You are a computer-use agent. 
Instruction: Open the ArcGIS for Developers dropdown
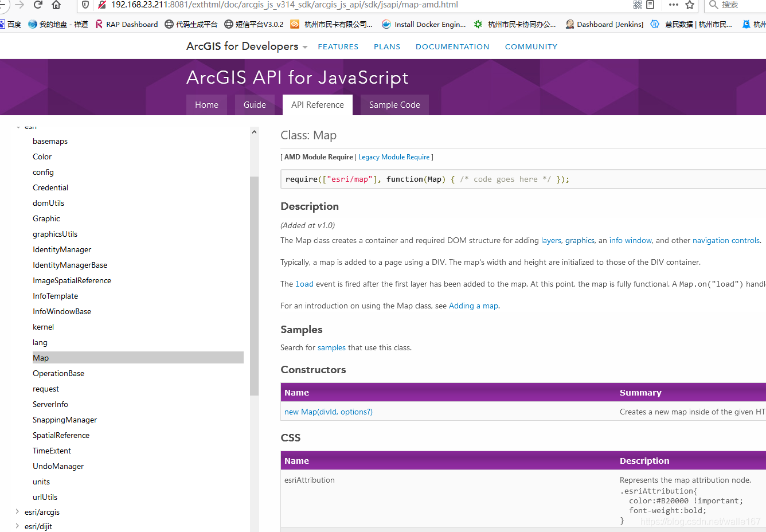[305, 47]
